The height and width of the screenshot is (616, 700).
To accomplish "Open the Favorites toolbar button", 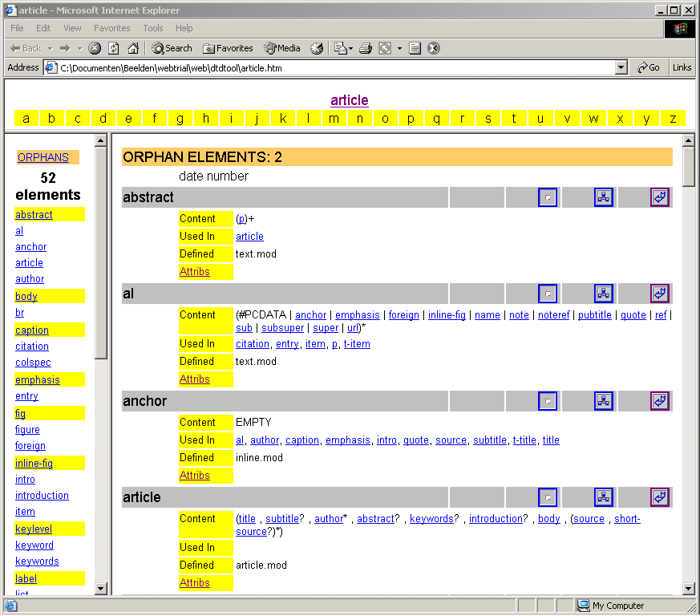I will click(228, 48).
